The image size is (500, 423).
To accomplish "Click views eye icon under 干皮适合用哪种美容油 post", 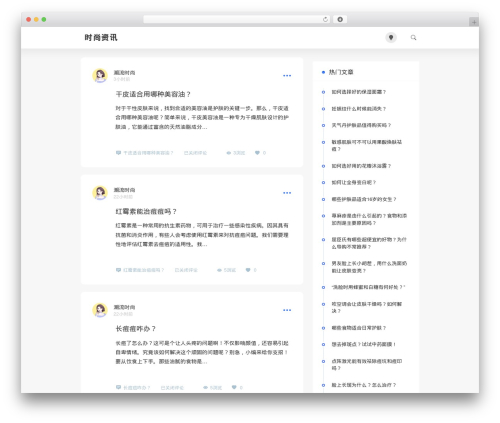I will click(229, 153).
